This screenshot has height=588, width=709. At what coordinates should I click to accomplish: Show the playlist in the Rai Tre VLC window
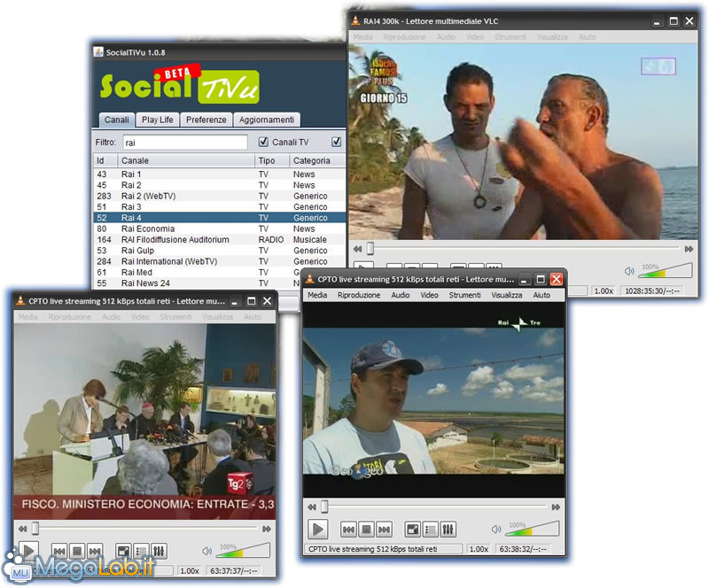pyautogui.click(x=430, y=530)
